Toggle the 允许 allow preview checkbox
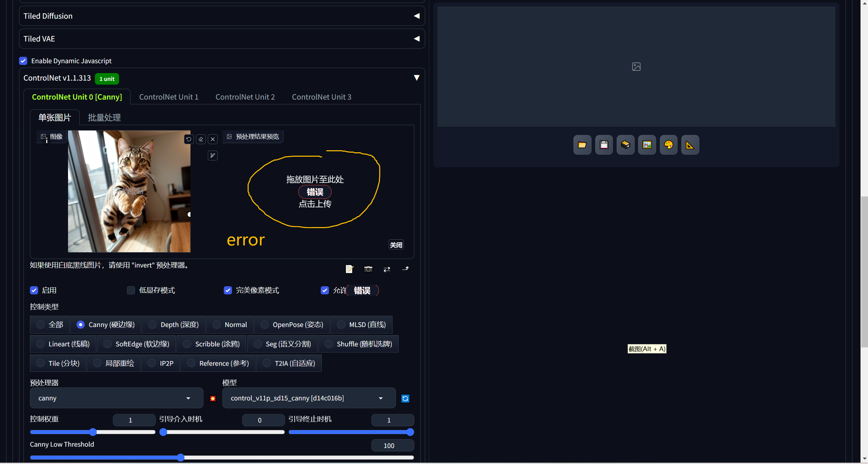Viewport: 868px width, 464px height. pyautogui.click(x=325, y=290)
